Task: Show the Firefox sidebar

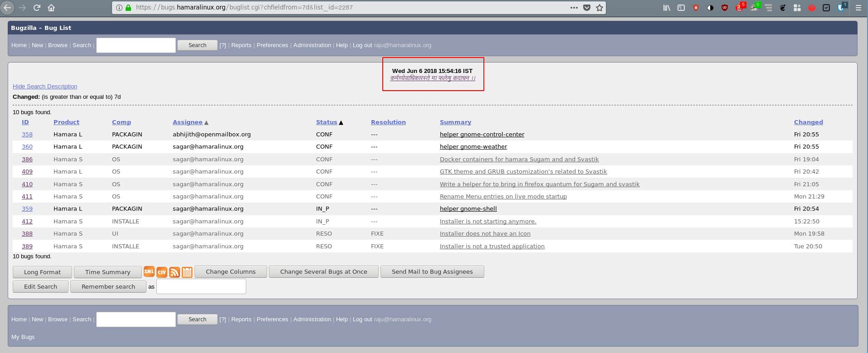Action: (x=681, y=8)
